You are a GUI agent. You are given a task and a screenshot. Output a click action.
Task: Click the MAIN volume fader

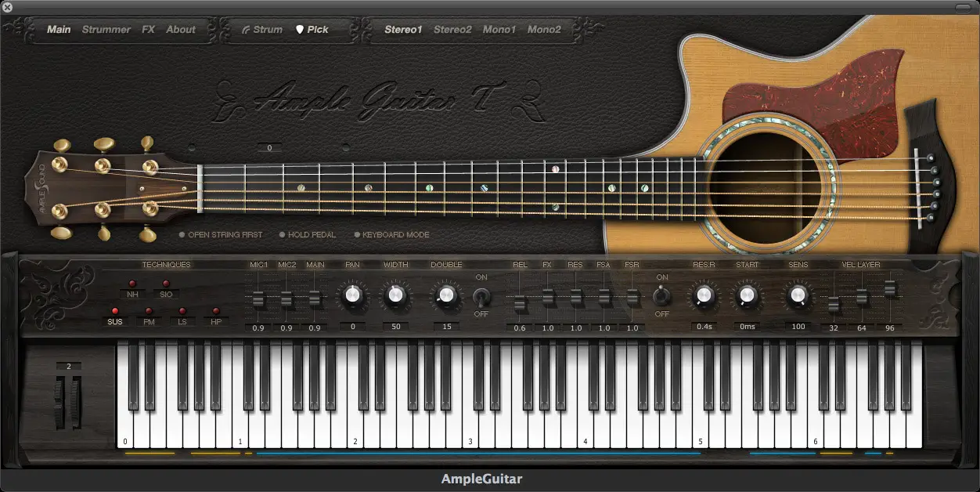coord(315,299)
